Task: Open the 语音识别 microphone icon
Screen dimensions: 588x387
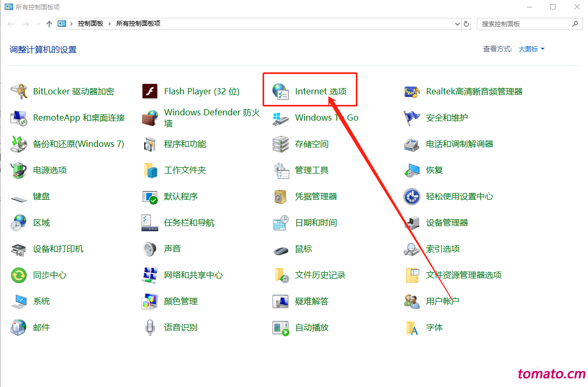Action: tap(150, 328)
